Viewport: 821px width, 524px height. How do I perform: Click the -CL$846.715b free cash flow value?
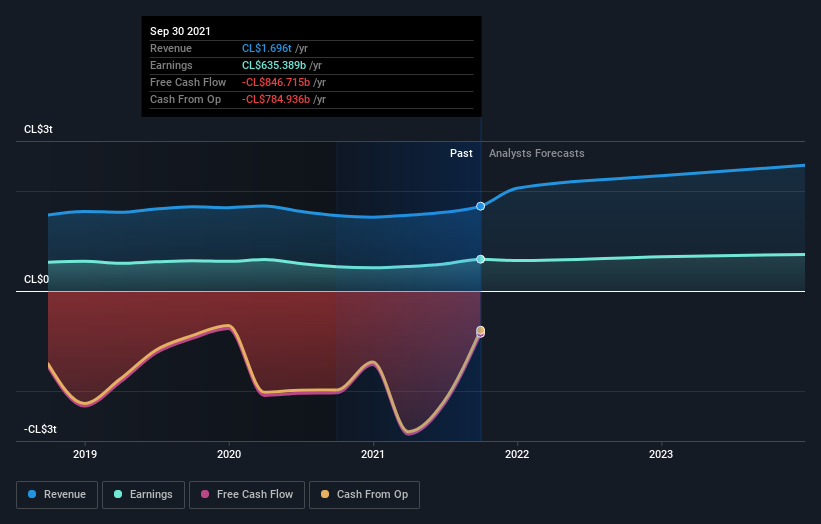point(276,82)
